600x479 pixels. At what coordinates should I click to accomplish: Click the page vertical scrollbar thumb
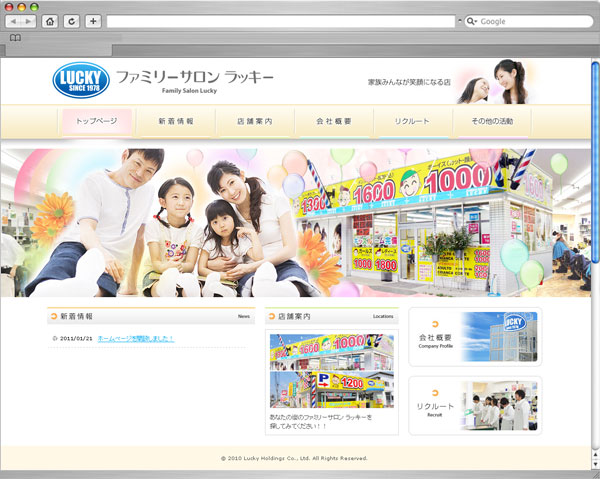595,163
